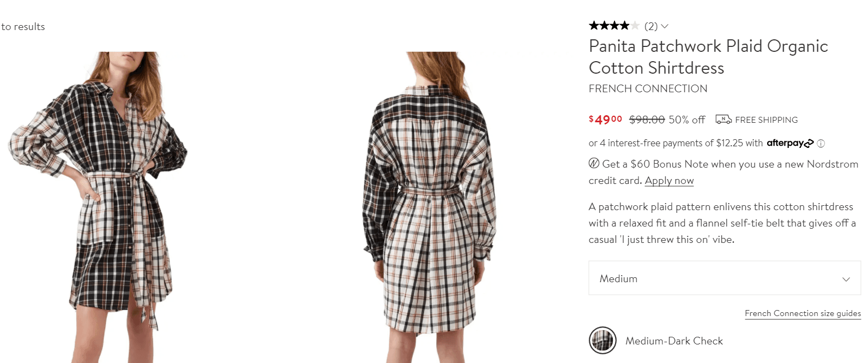Open the French Connection brand link
The width and height of the screenshot is (868, 363).
[648, 88]
